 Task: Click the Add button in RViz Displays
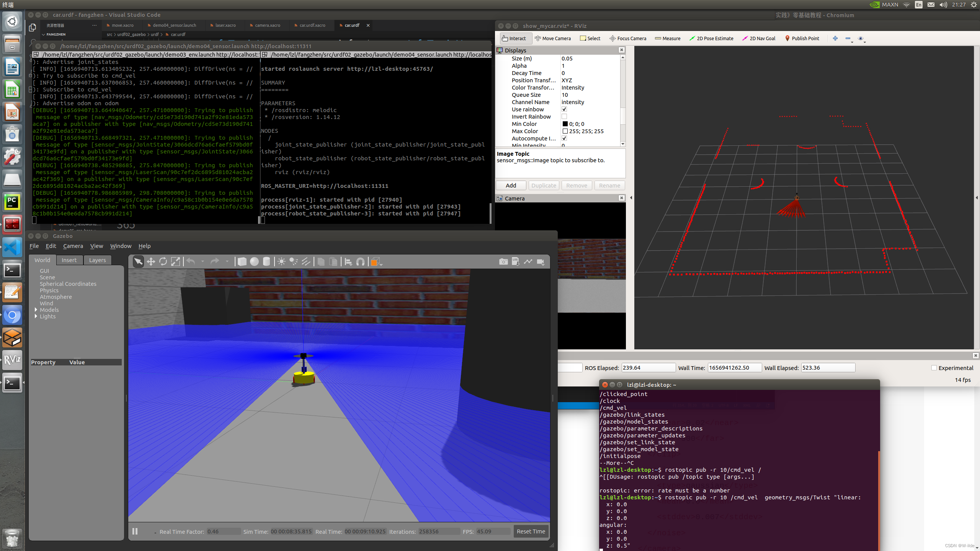(511, 186)
